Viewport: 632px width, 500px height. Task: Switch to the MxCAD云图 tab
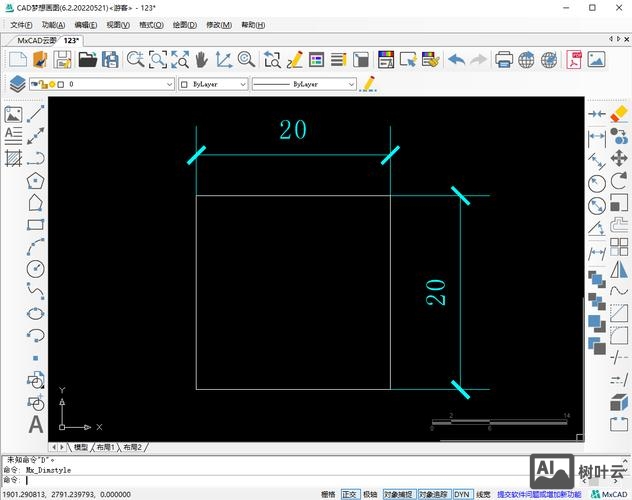(x=36, y=41)
